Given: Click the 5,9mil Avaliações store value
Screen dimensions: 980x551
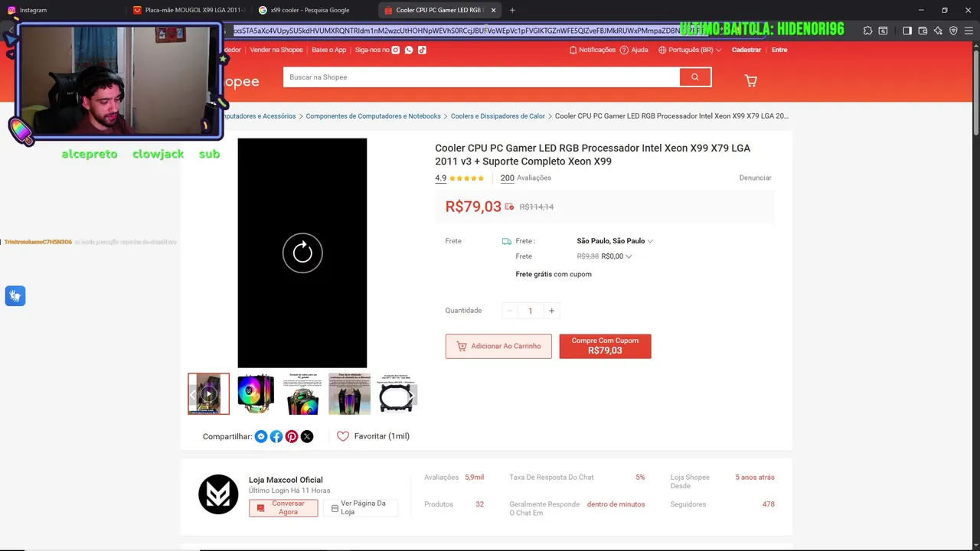Looking at the screenshot, I should pos(474,478).
